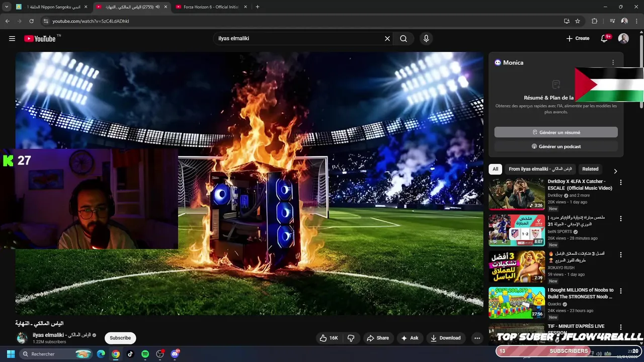The image size is (644, 362).
Task: Show more filter chips arrow
Action: coord(615,171)
